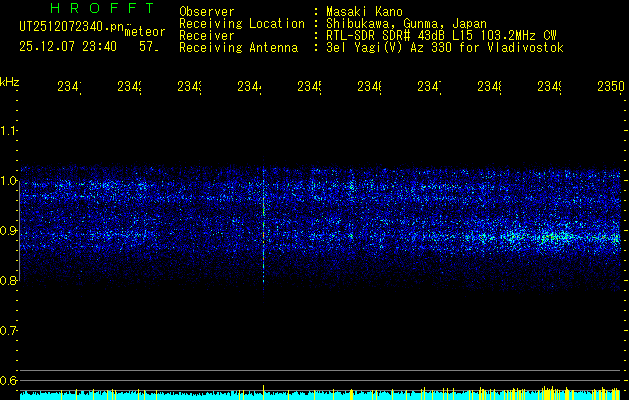
Task: Select the RTL-SDR SDR# 43dB receiver description
Action: pyautogui.click(x=441, y=36)
